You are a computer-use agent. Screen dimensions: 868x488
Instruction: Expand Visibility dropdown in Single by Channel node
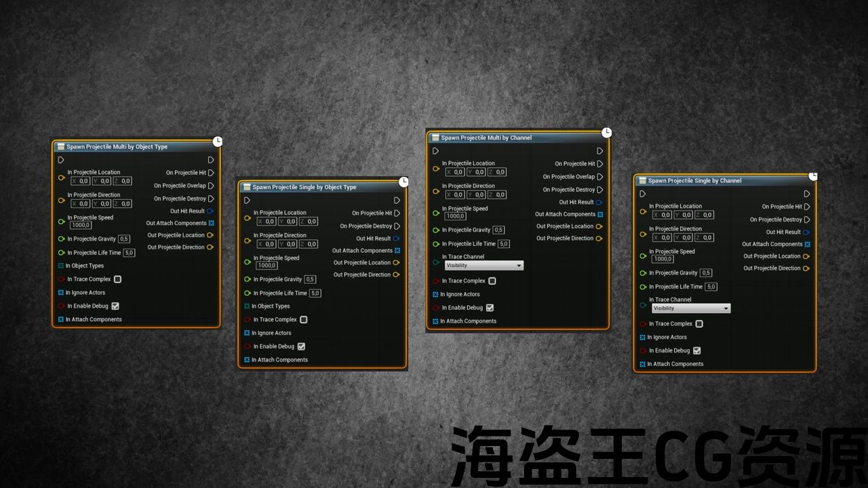tap(690, 308)
